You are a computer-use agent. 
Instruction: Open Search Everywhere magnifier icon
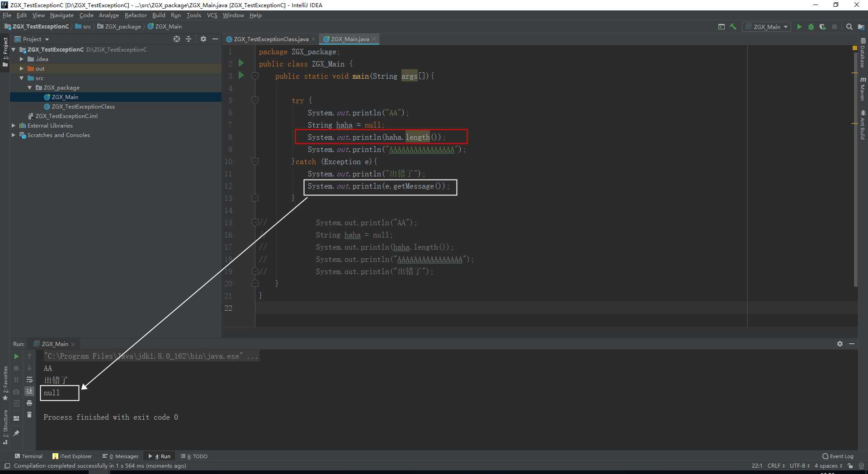849,27
